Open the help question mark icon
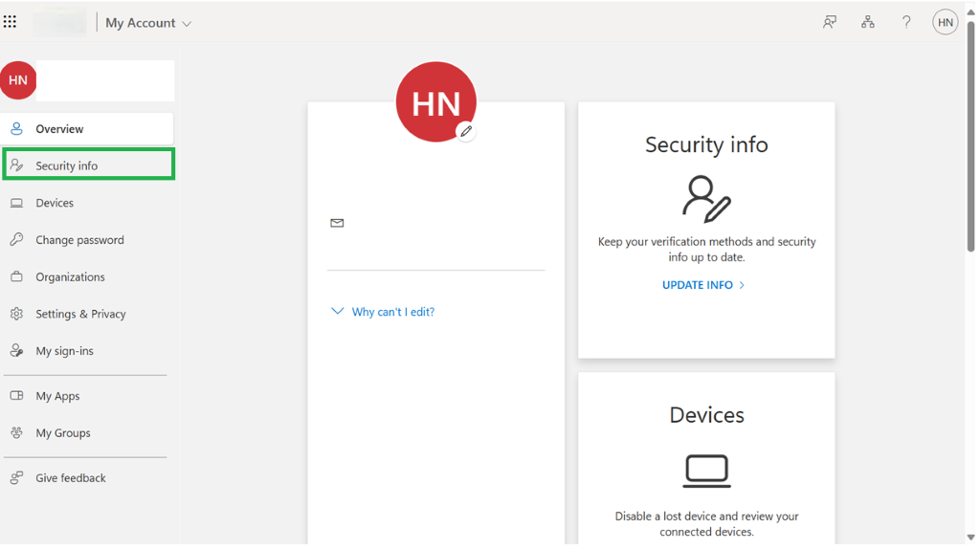 coord(906,23)
